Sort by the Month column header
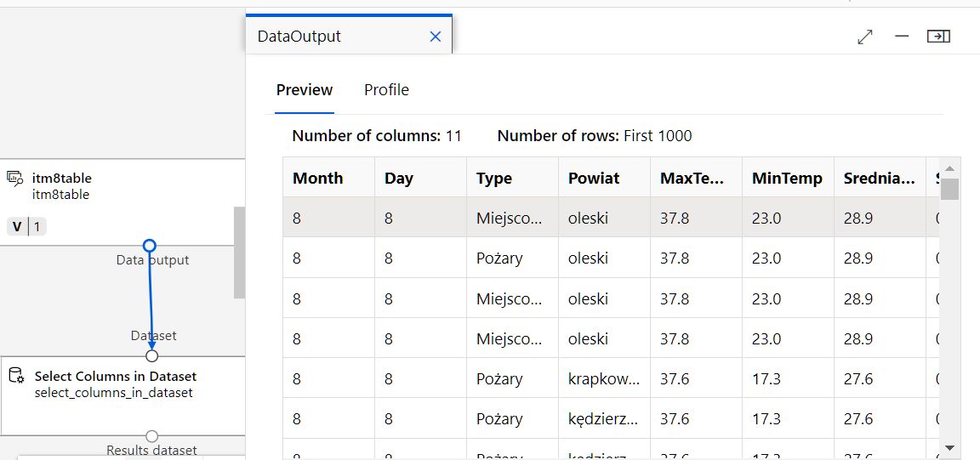This screenshot has width=980, height=460. [318, 179]
